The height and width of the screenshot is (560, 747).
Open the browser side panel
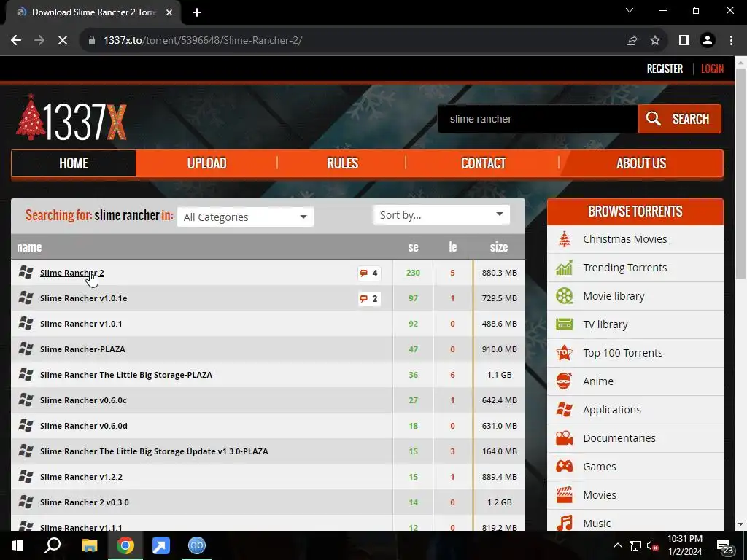[684, 41]
